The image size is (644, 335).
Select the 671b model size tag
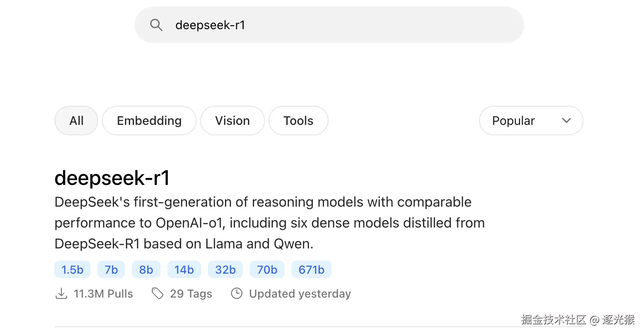point(312,270)
